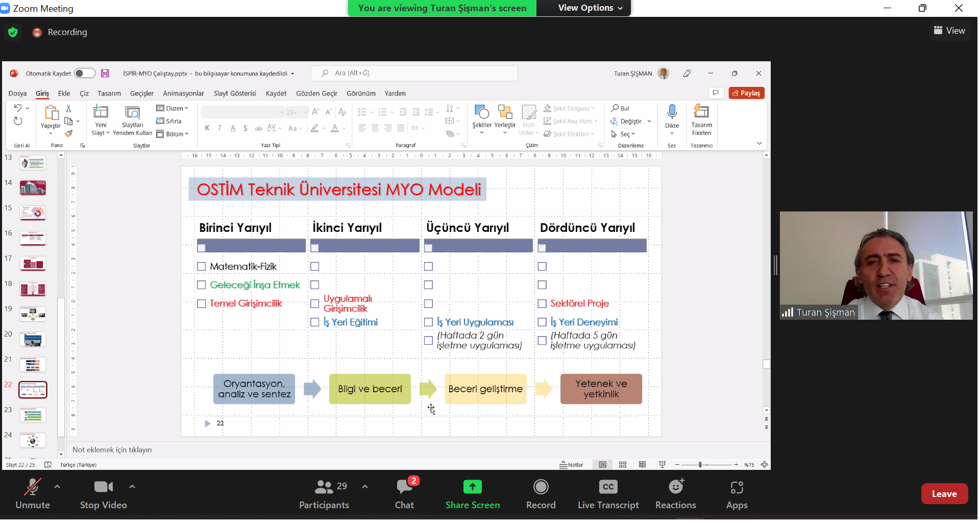Viewport: 980px width, 523px height.
Task: Open the Animasyonlar ribbon tab
Action: [x=183, y=93]
